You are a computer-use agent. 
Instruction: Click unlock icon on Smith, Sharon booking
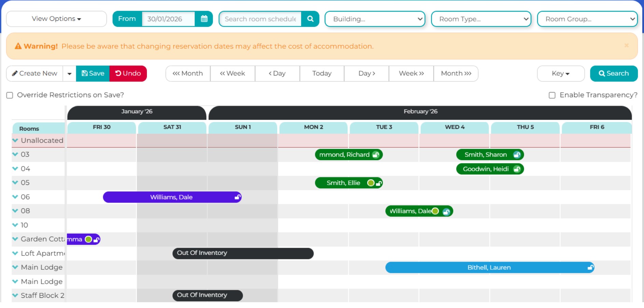(x=517, y=155)
